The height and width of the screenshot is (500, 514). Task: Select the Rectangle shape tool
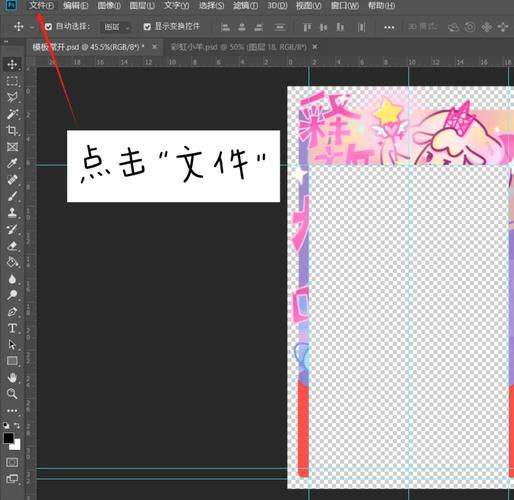point(12,361)
